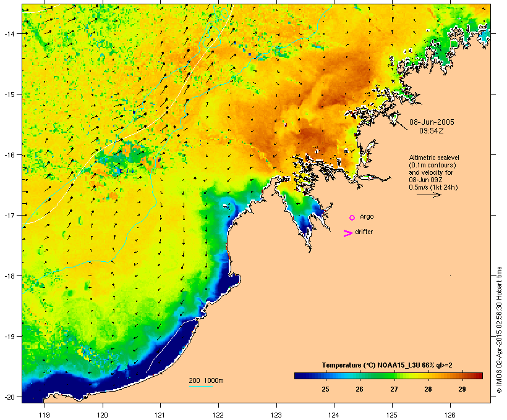Click the latitude axis label '-18'
Screen dimensions: 507x420
pos(9,276)
